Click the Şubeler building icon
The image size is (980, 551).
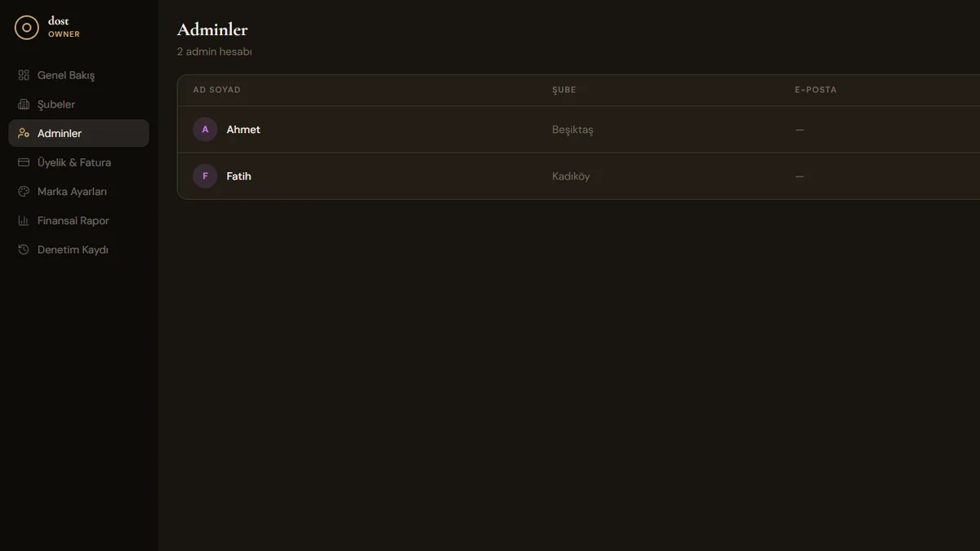click(x=24, y=104)
